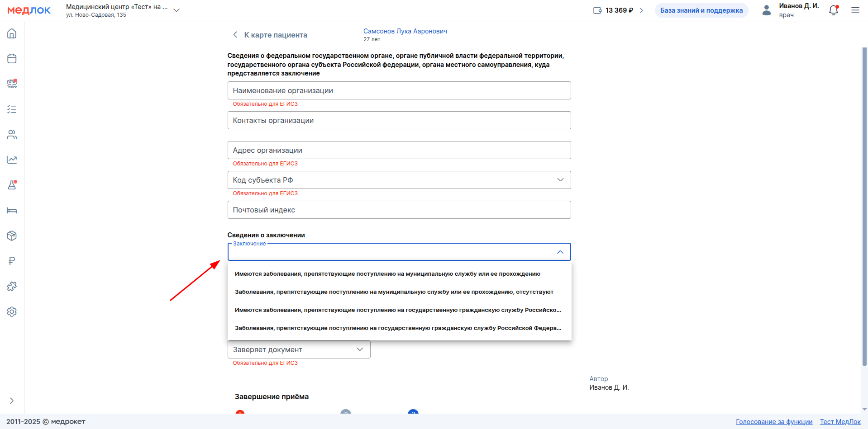Image resolution: width=868 pixels, height=429 pixels.
Task: Open the home icon in sidebar
Action: coord(12,33)
